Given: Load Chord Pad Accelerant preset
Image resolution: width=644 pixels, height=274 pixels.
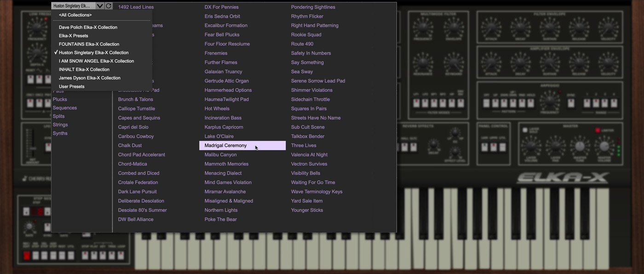Looking at the screenshot, I should coord(141,155).
